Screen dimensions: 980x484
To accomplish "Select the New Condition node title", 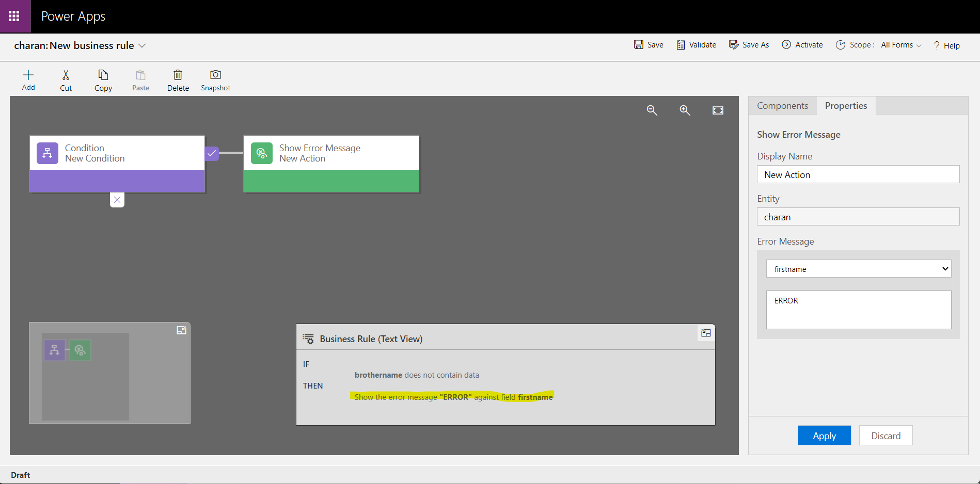I will click(95, 158).
